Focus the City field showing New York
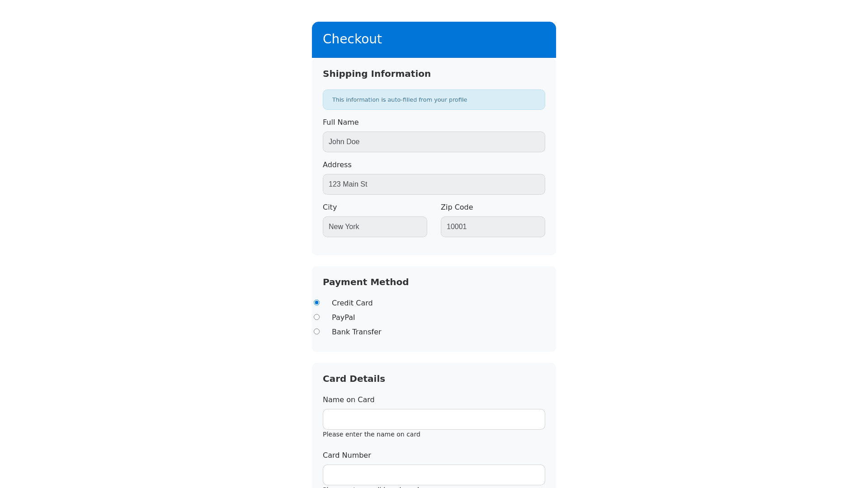 point(375,227)
